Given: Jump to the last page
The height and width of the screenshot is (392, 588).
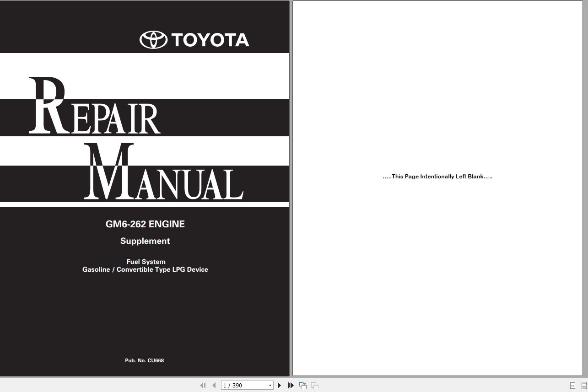Looking at the screenshot, I should point(291,386).
